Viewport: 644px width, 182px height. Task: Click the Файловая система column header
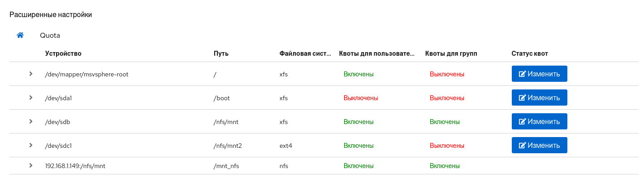(305, 53)
